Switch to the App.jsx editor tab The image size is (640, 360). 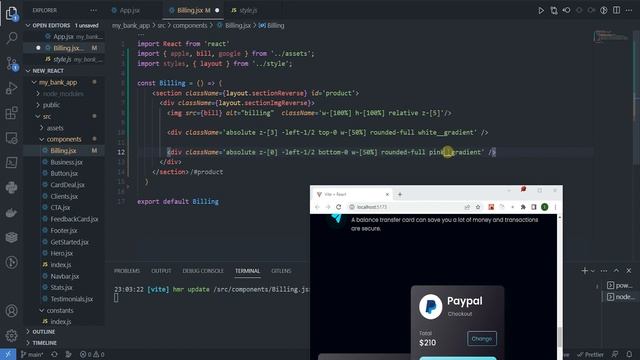point(130,10)
